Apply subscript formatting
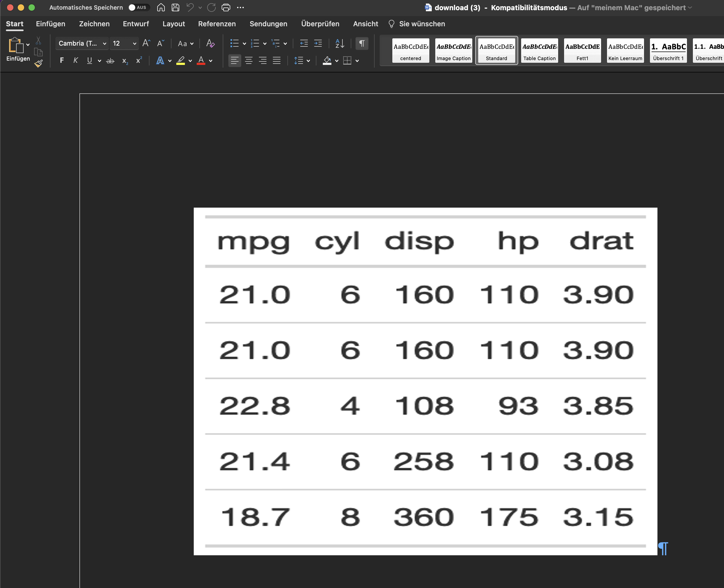724x588 pixels. tap(125, 61)
